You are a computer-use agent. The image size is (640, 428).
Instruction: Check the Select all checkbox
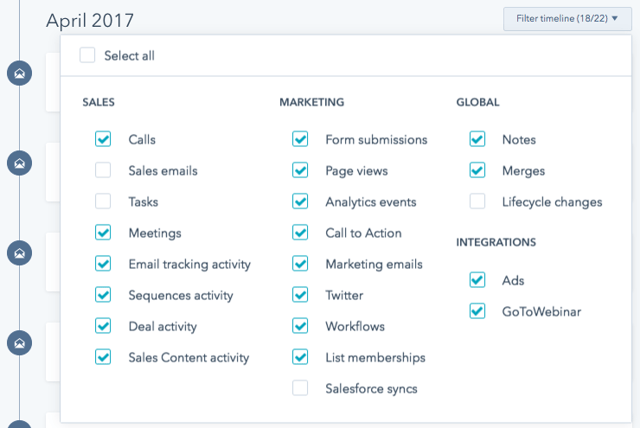89,56
